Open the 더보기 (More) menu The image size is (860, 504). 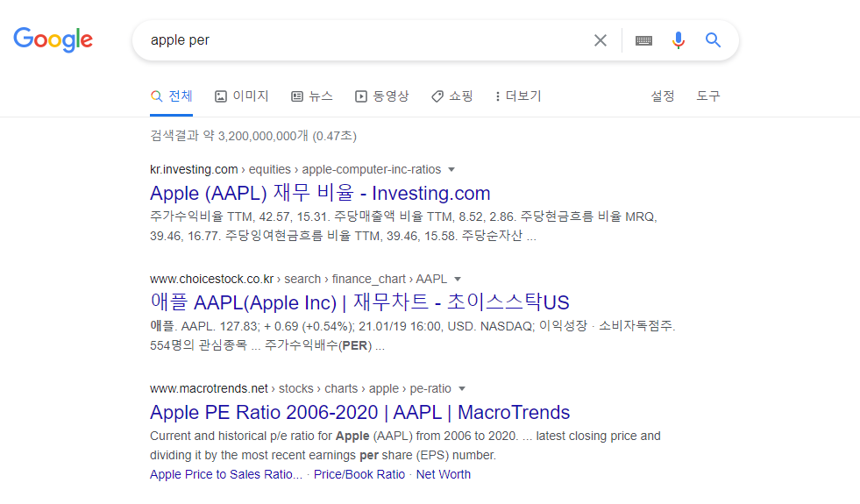click(x=518, y=96)
